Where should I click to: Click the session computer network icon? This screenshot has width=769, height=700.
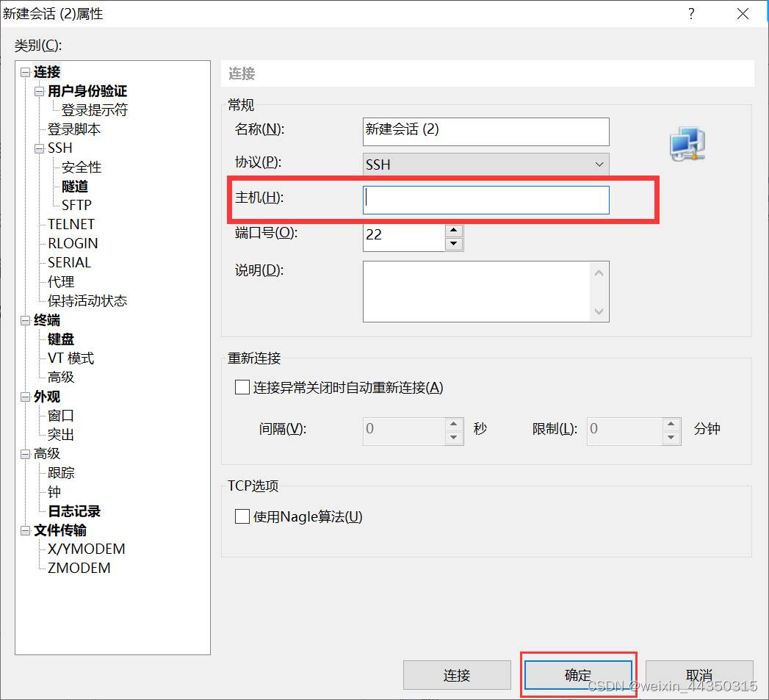click(x=688, y=144)
